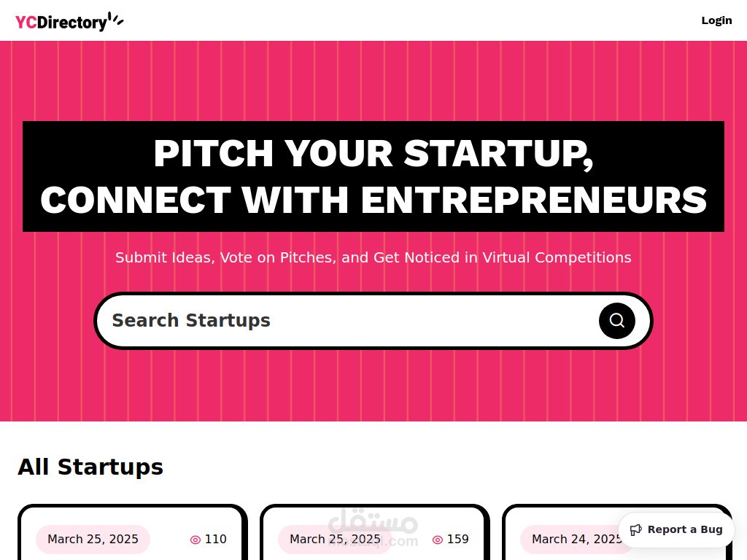Select the date badge on the 159-view card
Image resolution: width=747 pixels, height=560 pixels.
(335, 540)
